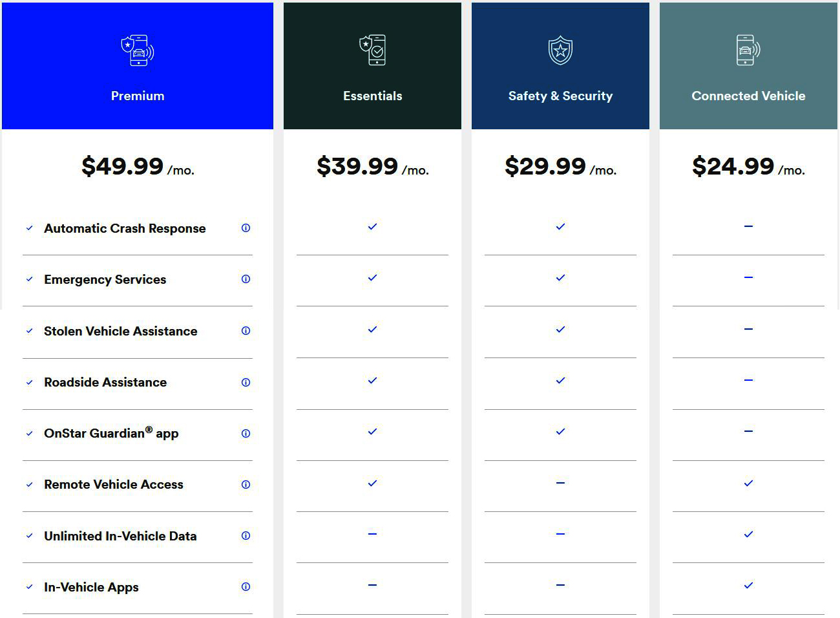
Task: Click the Essentials checkmark for Emergency Services
Action: pyautogui.click(x=372, y=278)
